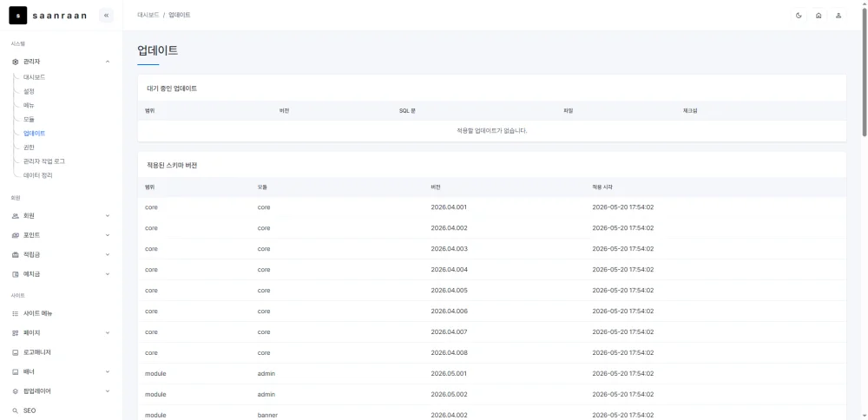The image size is (868, 420).
Task: Click the saanraan logo square
Action: pos(17,16)
